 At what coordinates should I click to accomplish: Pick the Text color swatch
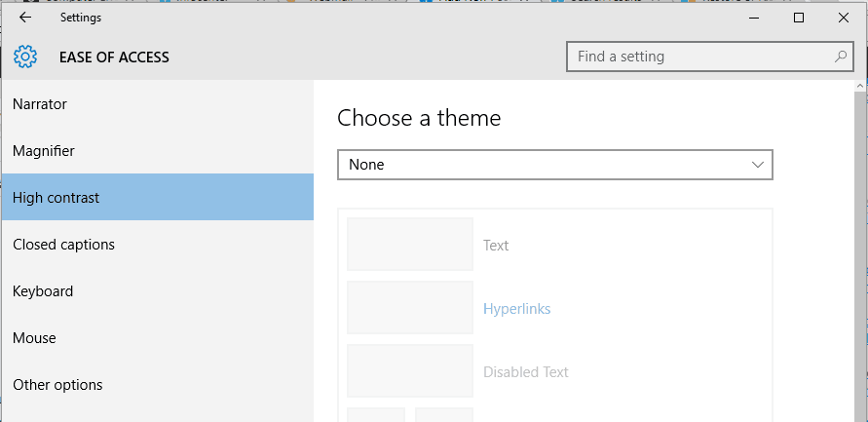tap(410, 245)
